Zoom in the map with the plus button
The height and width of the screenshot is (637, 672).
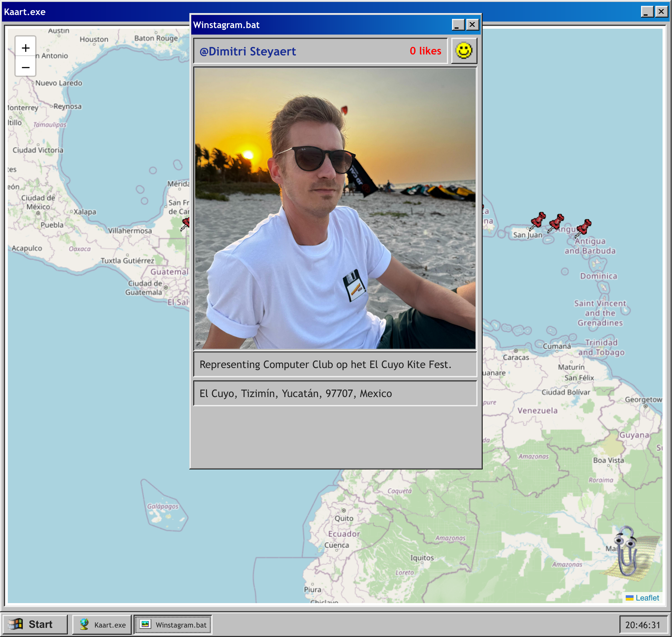click(x=25, y=48)
